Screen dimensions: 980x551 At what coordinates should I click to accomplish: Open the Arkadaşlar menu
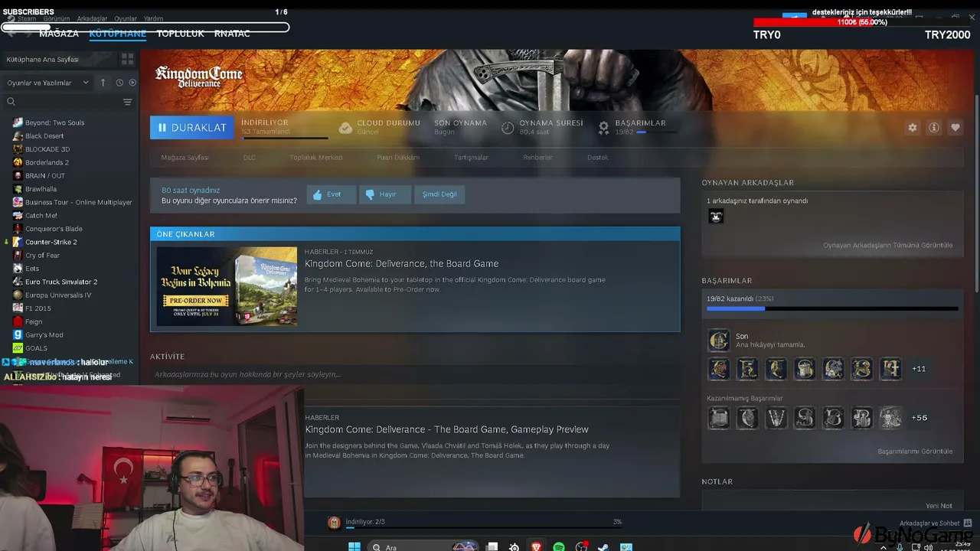(x=92, y=18)
